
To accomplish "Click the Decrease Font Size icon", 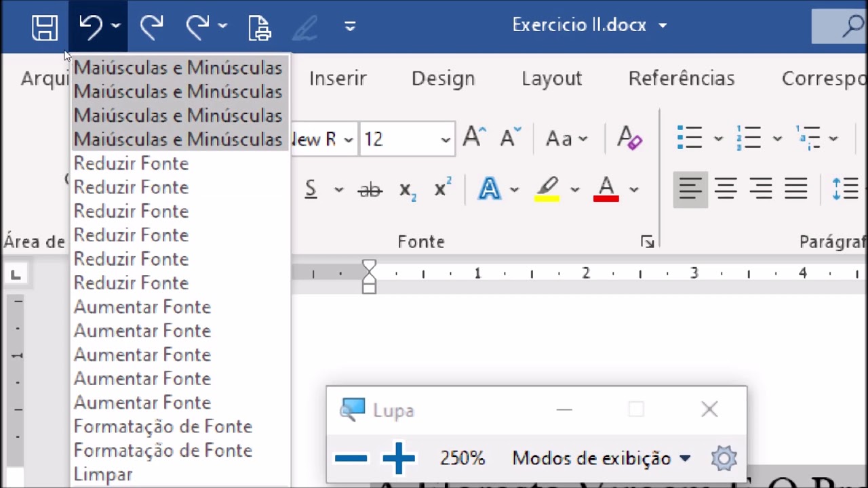I will point(510,138).
